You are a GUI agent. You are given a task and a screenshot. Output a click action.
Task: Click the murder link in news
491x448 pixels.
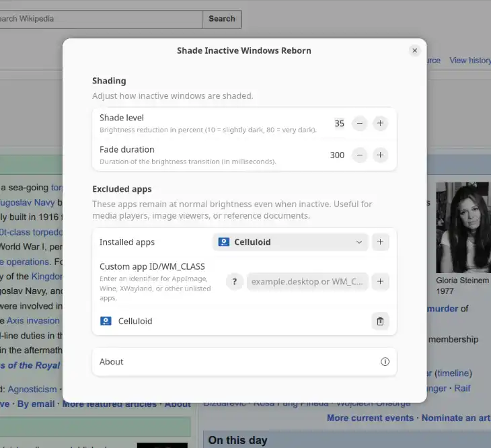coord(443,309)
